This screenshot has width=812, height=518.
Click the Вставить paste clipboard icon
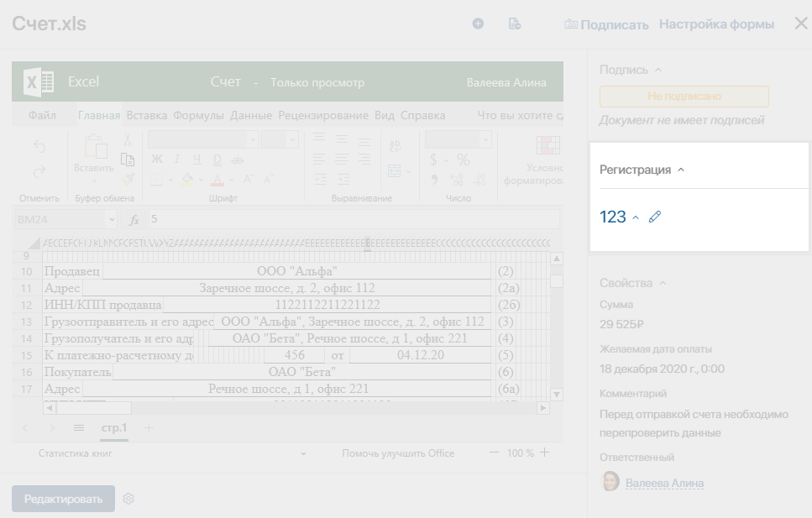(95, 146)
